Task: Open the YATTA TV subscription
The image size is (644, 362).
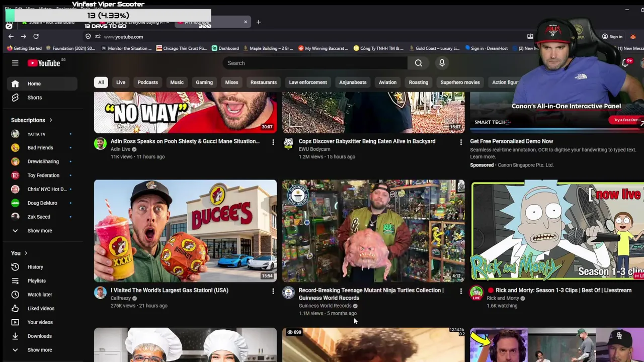Action: coord(42,134)
